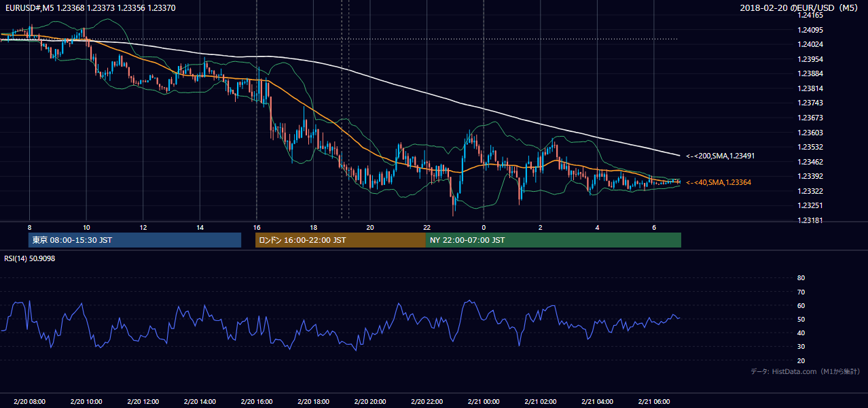The height and width of the screenshot is (408, 868).
Task: Click the 2/21 04:00 time axis label
Action: [596, 401]
